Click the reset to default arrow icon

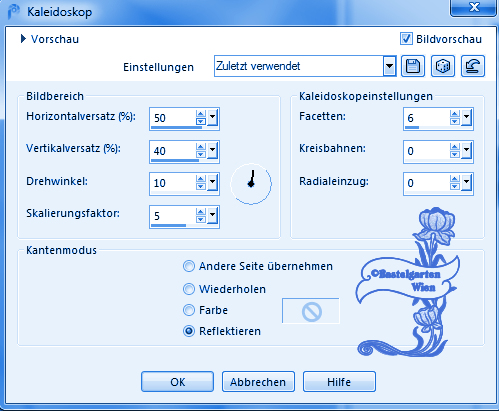click(x=473, y=66)
